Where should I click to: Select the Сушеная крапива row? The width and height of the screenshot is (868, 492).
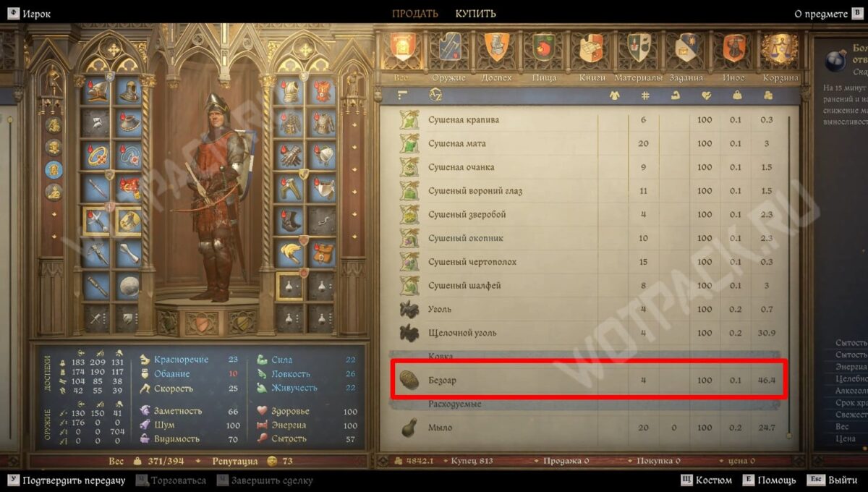point(588,120)
